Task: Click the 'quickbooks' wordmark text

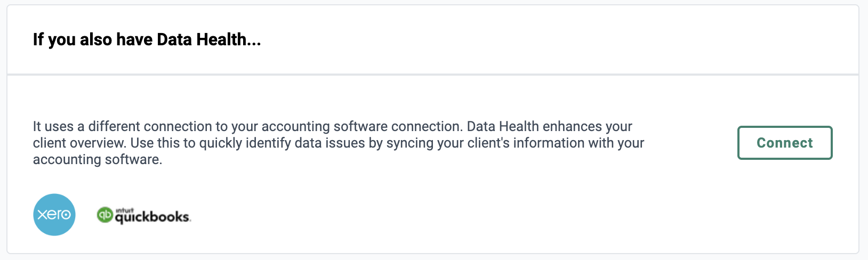Action: (152, 217)
